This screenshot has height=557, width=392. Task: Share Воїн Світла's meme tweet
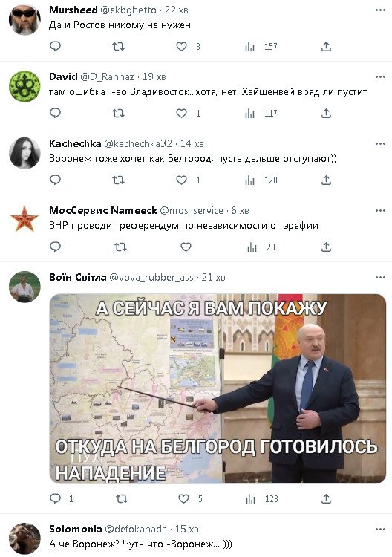[x=326, y=499]
